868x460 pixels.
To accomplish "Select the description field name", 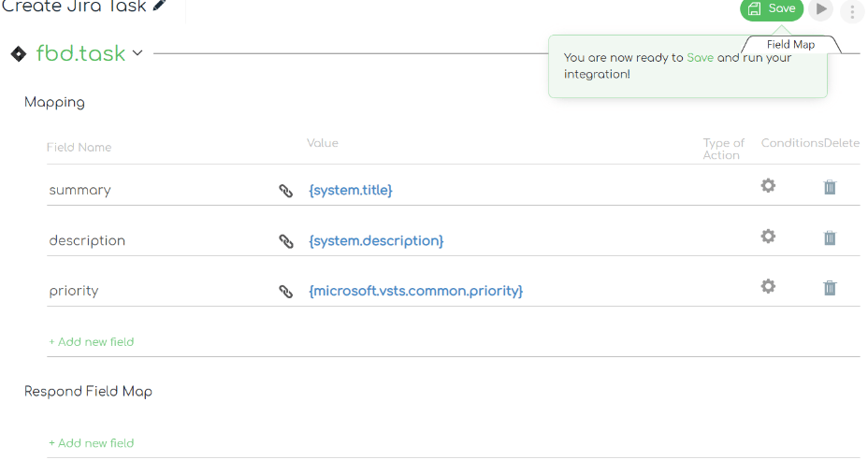I will (x=87, y=241).
